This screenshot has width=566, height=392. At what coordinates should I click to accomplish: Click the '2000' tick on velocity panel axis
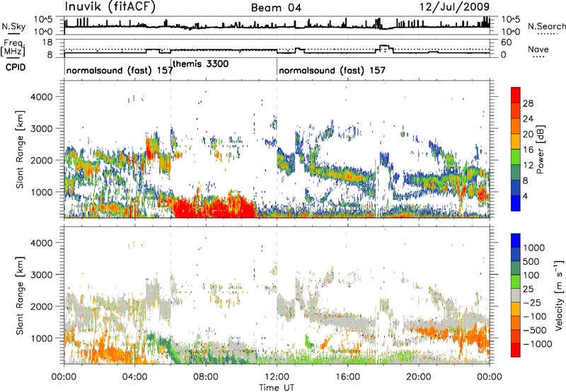pos(42,306)
